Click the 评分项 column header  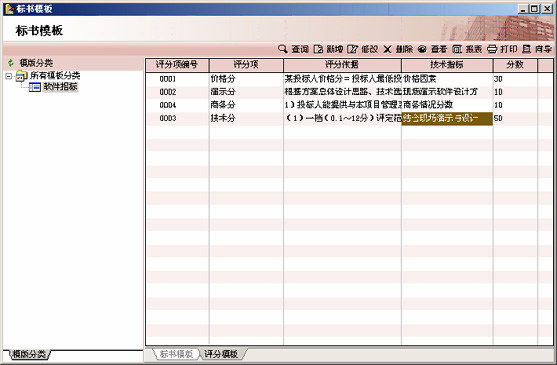pyautogui.click(x=246, y=65)
